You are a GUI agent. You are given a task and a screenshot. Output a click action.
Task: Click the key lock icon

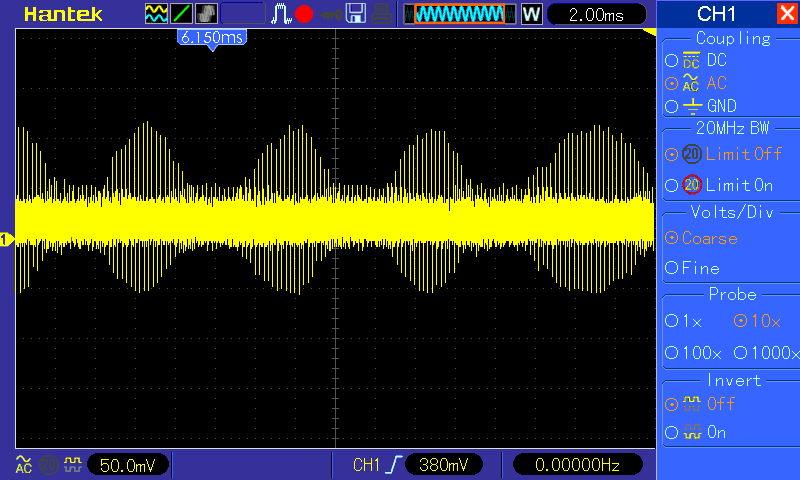(331, 15)
